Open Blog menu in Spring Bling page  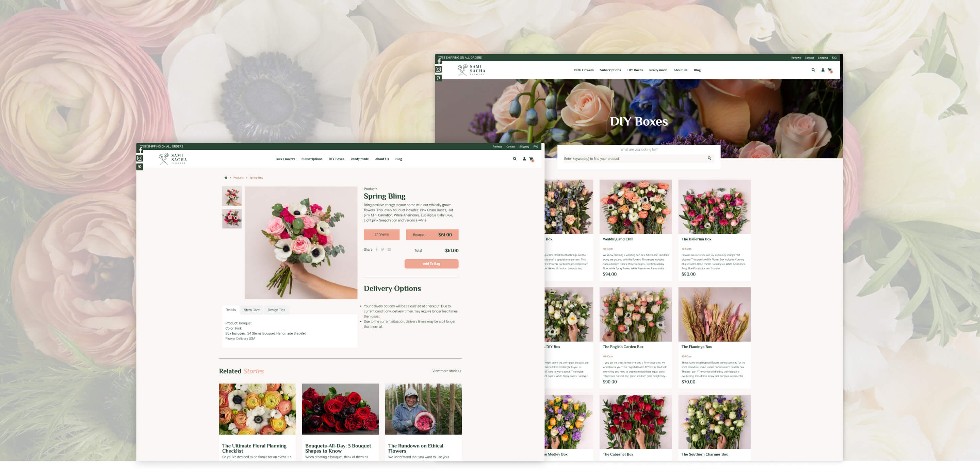(399, 159)
